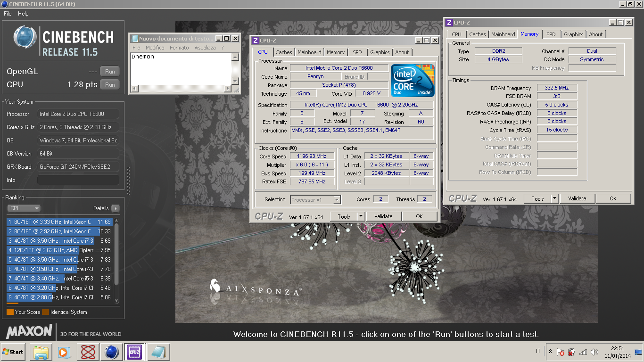
Task: Click the Info input field in Cinebench
Action: [78, 180]
